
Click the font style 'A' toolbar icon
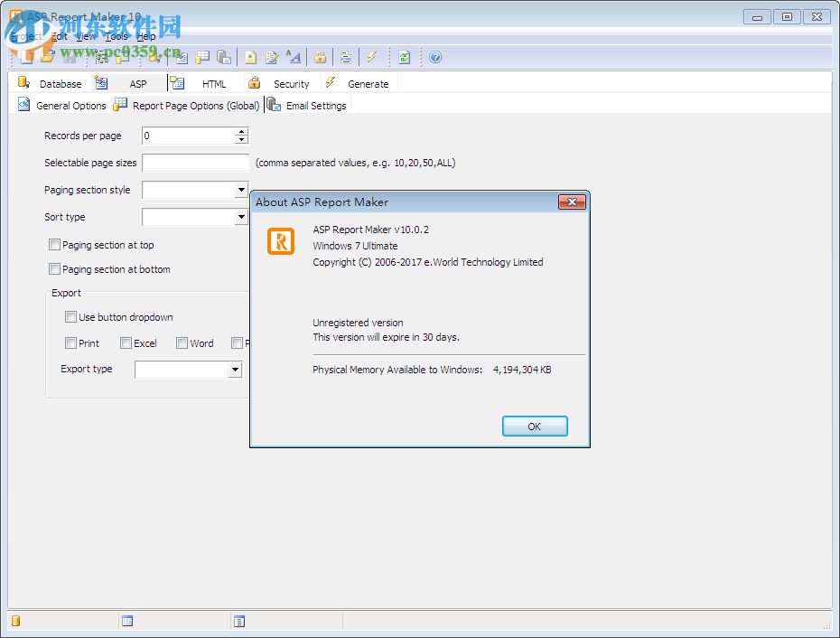[x=293, y=57]
